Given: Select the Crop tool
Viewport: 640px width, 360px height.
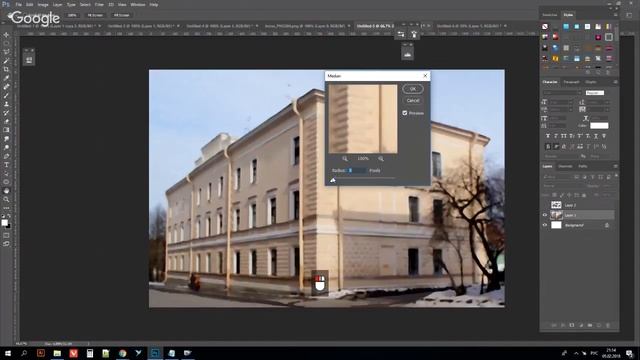Looking at the screenshot, I should point(6,69).
